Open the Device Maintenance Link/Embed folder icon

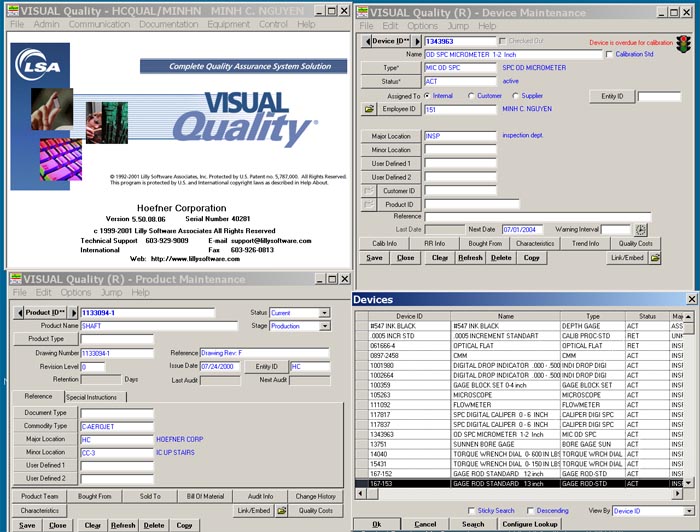pyautogui.click(x=656, y=257)
